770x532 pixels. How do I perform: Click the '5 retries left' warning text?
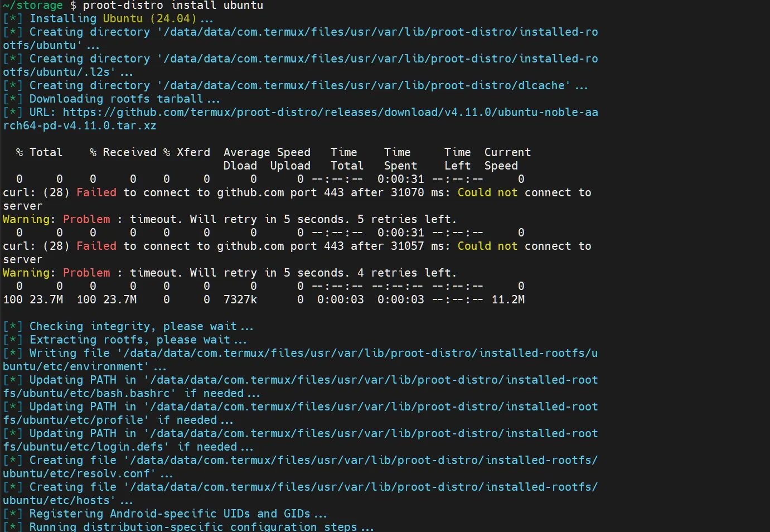(406, 220)
